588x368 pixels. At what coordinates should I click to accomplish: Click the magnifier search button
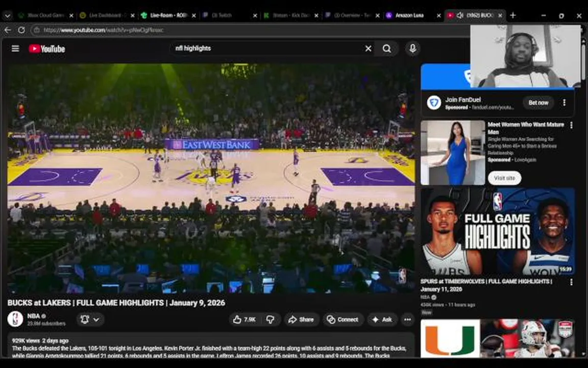click(386, 49)
